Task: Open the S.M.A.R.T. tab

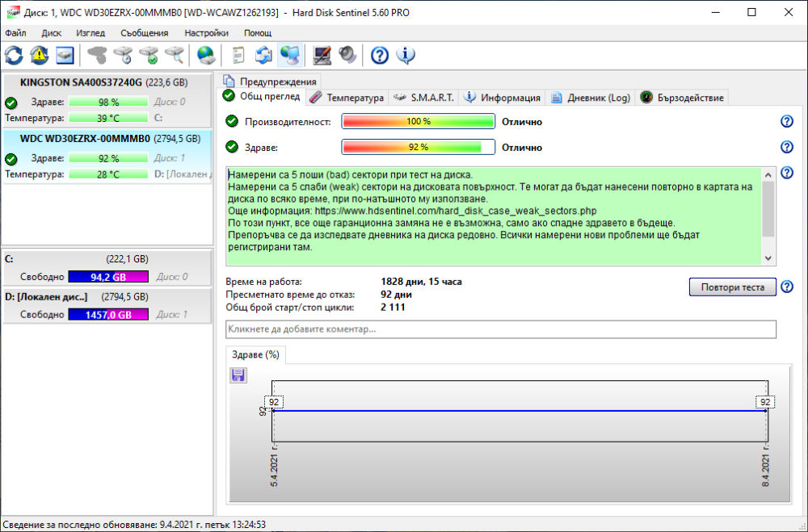Action: tap(423, 98)
